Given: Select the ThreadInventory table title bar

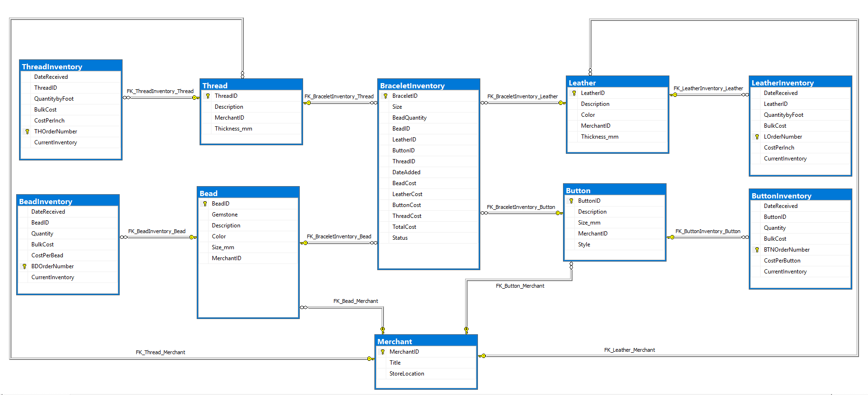Looking at the screenshot, I should pos(70,66).
